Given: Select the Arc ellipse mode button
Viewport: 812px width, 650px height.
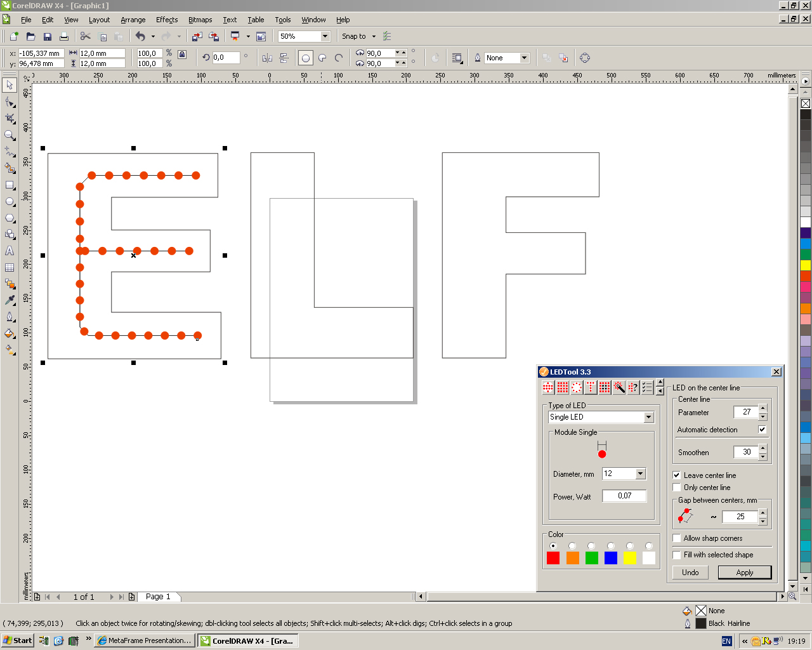Looking at the screenshot, I should tap(339, 58).
